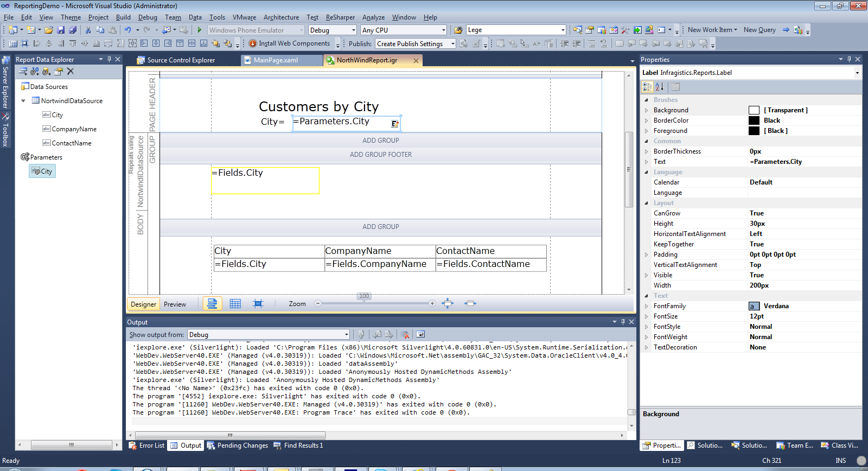Open the ReSharper menu
Viewport: 868px width, 471px height.
click(x=340, y=17)
